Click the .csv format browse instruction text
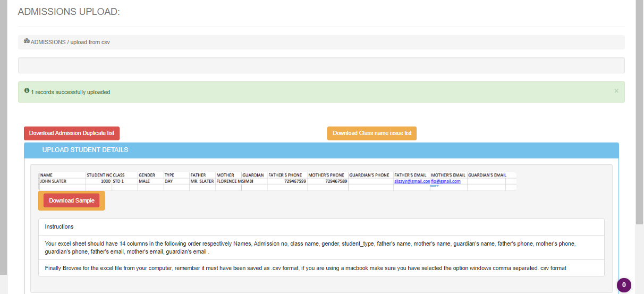The width and height of the screenshot is (644, 294). pyautogui.click(x=306, y=268)
